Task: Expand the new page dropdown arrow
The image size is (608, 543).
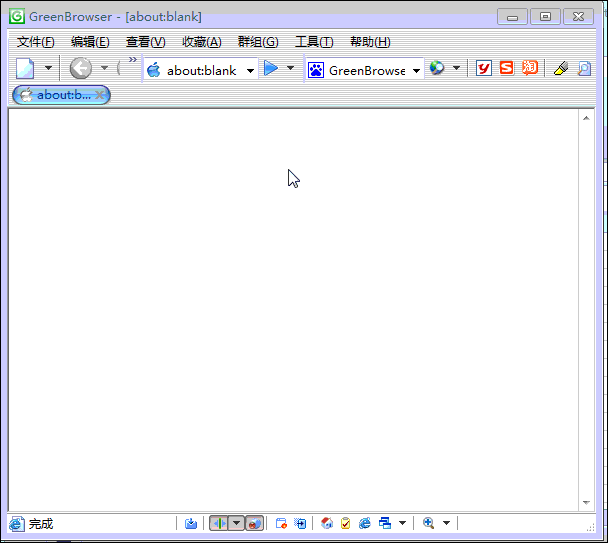Action: click(x=48, y=68)
